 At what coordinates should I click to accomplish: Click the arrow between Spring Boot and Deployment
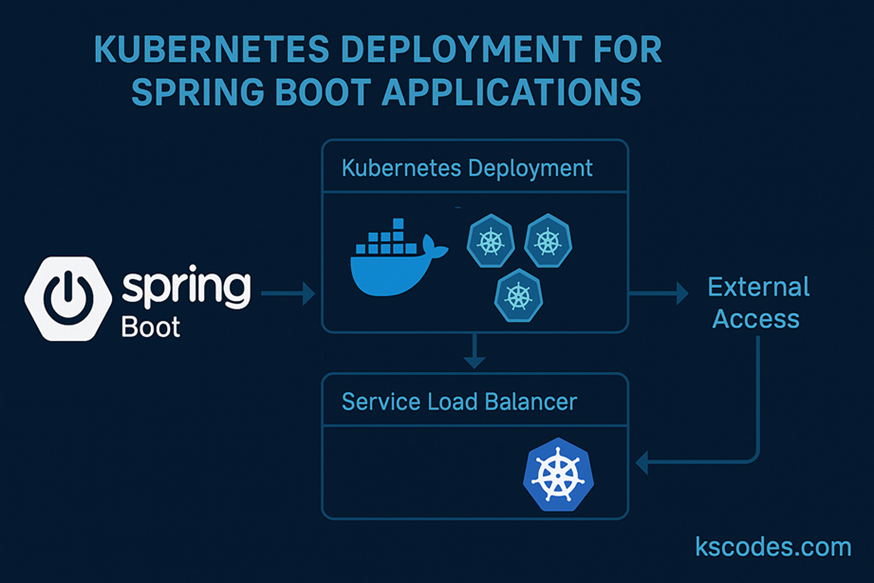pyautogui.click(x=286, y=293)
